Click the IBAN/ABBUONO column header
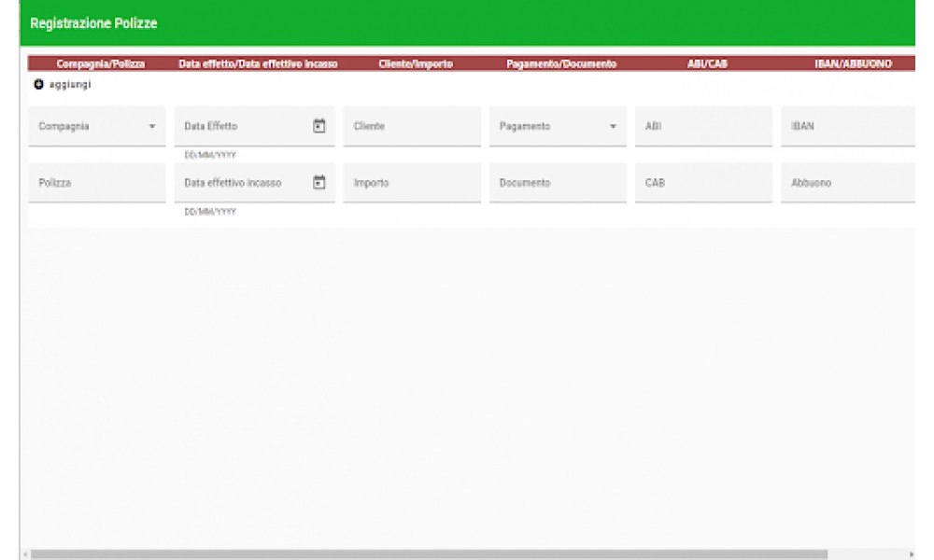Image resolution: width=934 pixels, height=560 pixels. (x=853, y=63)
